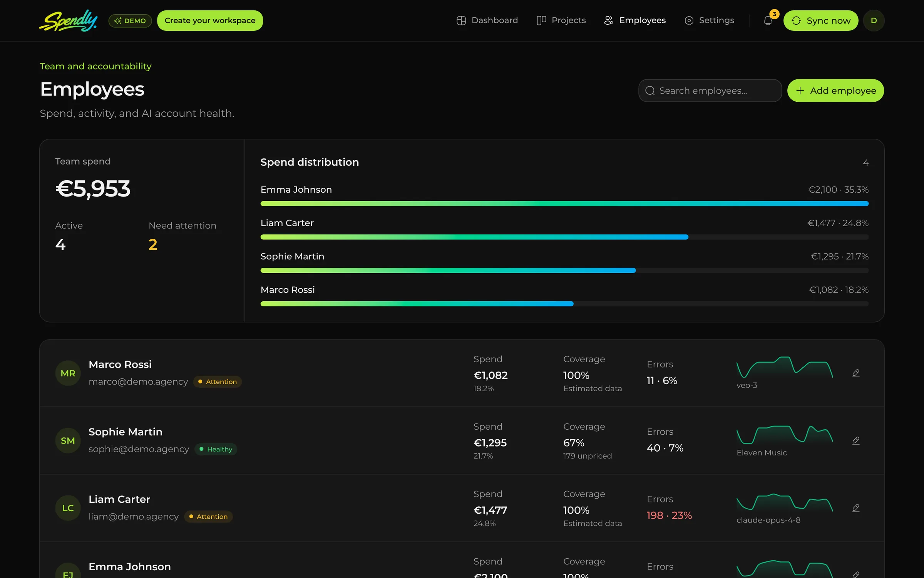Click the Team and accountability label

click(95, 66)
